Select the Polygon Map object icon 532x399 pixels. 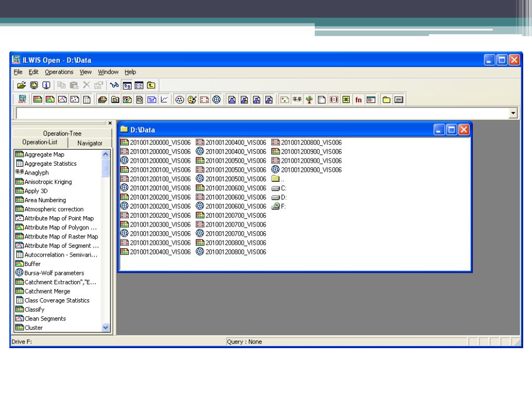click(50, 99)
